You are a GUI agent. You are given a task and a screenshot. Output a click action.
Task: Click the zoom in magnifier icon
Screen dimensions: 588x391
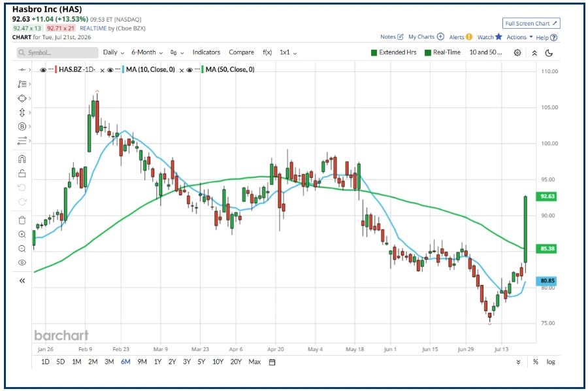(22, 235)
